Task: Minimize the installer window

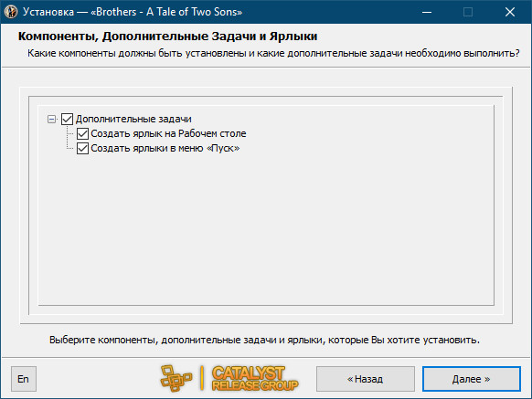Action: click(427, 12)
